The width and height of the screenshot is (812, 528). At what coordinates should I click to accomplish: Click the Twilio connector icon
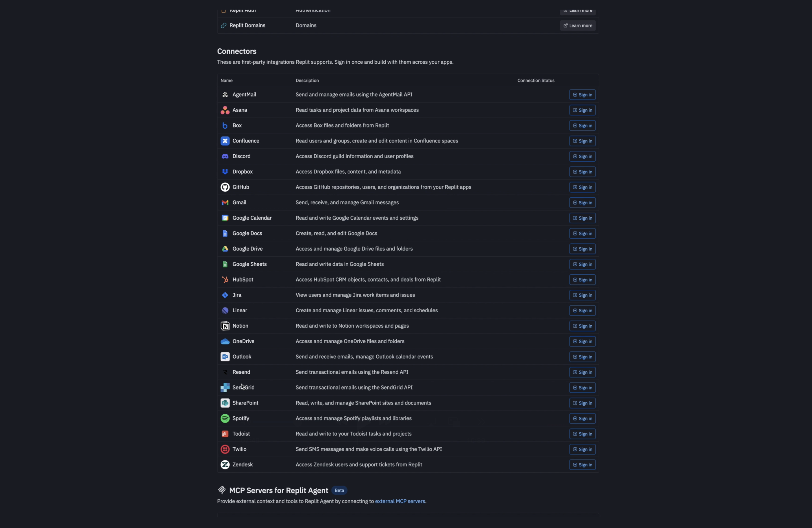(225, 449)
